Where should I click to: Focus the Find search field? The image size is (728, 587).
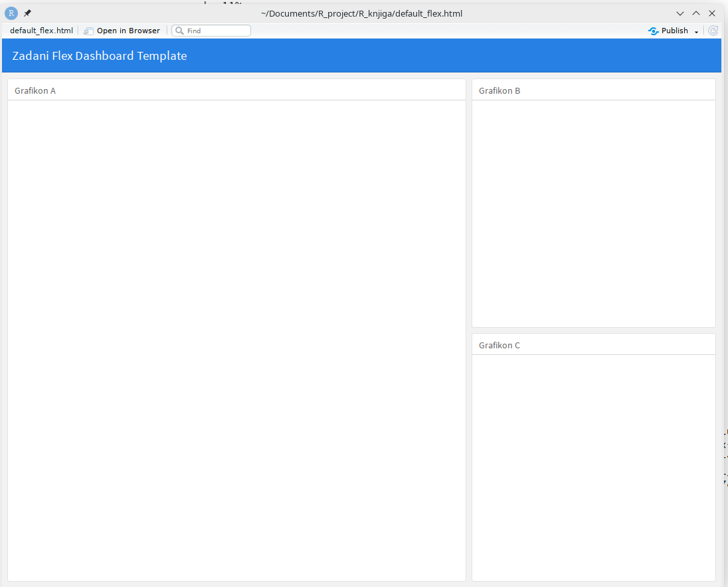tap(217, 31)
